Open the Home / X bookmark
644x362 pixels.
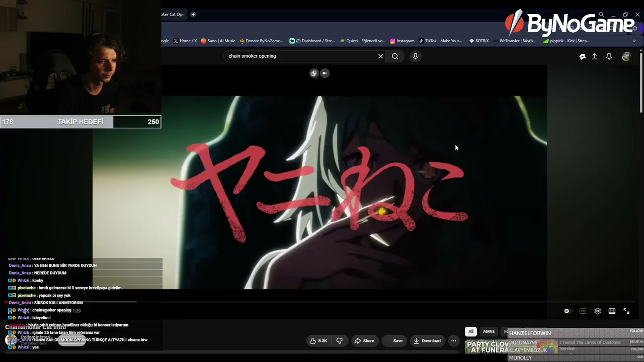(x=185, y=41)
